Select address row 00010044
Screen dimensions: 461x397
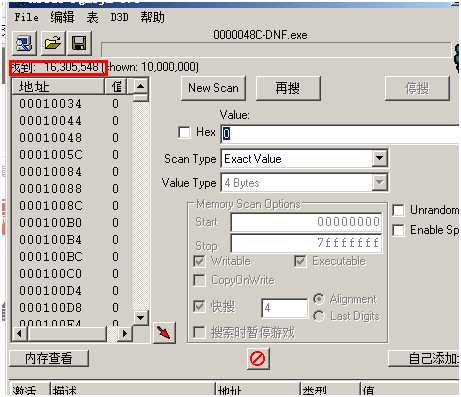[72, 121]
